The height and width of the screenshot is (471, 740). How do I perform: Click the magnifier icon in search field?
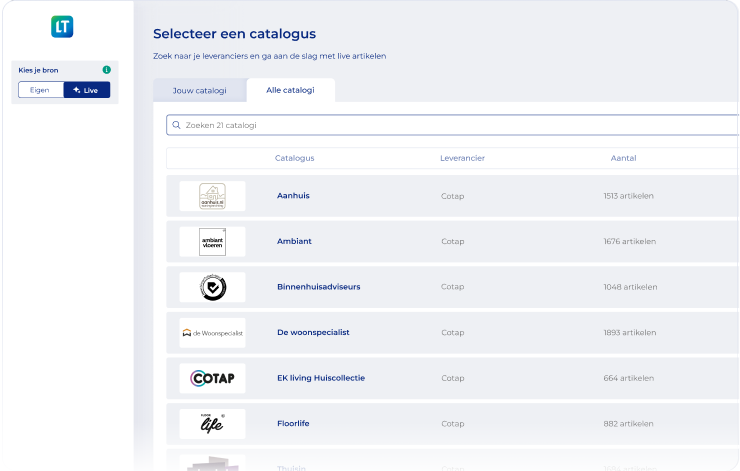coord(177,125)
